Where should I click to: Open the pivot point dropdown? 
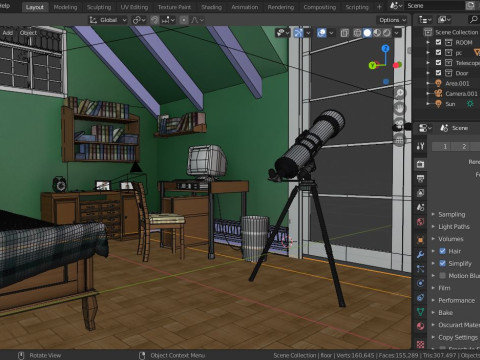coord(139,20)
